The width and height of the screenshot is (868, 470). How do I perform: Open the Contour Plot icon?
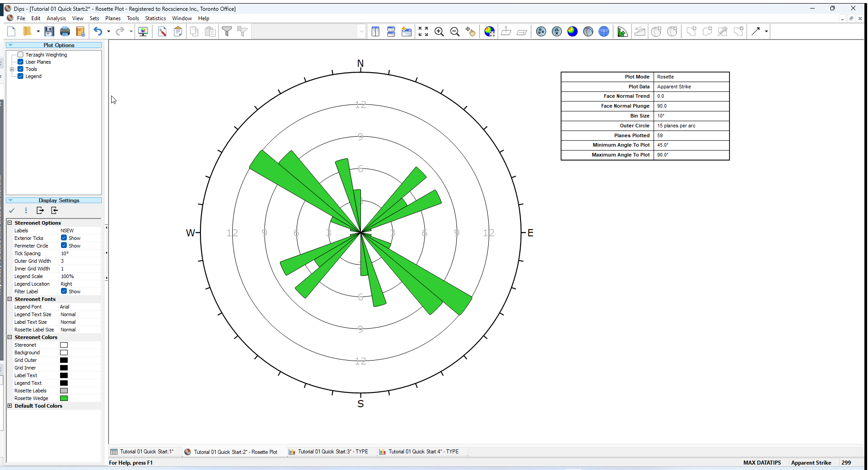pyautogui.click(x=573, y=31)
